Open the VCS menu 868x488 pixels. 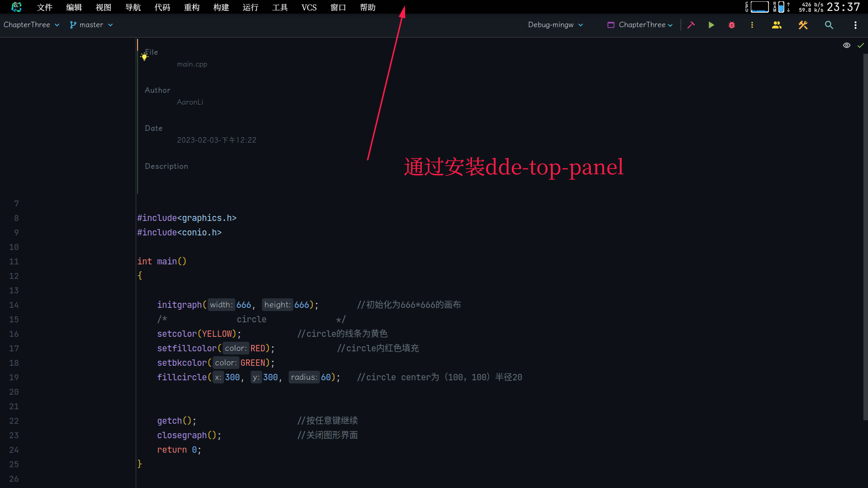309,7
